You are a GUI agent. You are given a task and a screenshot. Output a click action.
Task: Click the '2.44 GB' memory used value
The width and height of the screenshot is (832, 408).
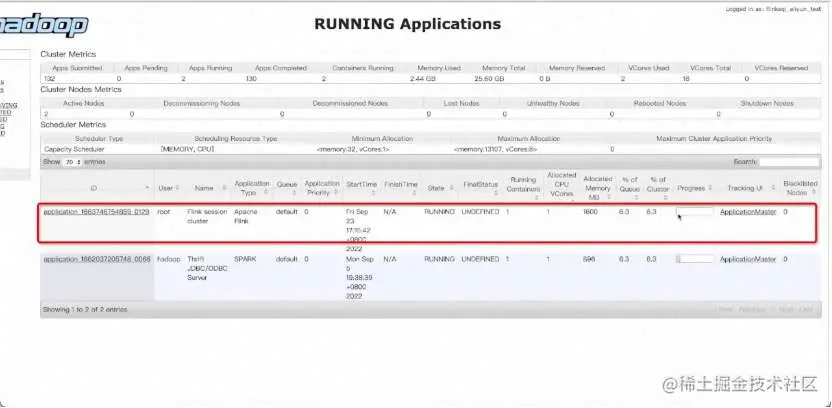coord(422,79)
